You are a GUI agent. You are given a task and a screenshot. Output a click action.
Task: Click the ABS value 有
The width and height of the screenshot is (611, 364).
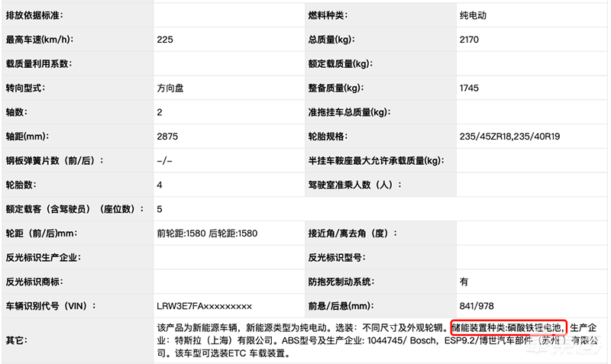pos(464,282)
